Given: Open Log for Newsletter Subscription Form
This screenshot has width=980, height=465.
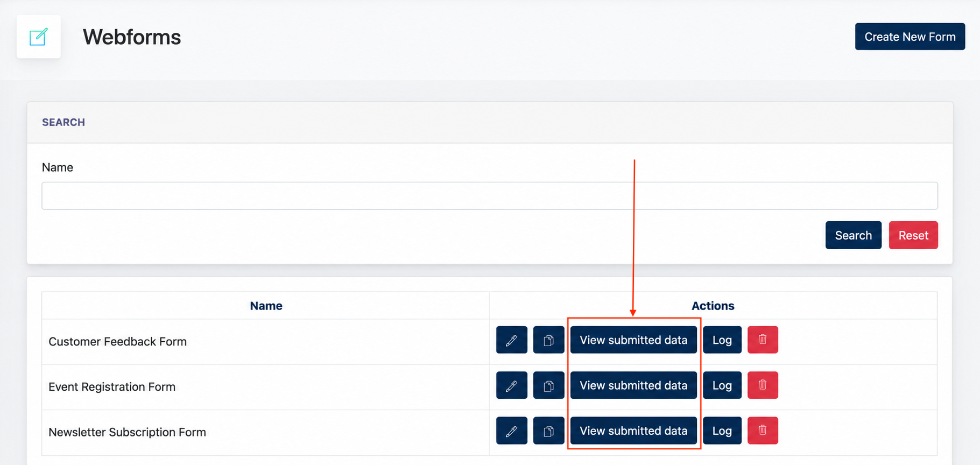Looking at the screenshot, I should point(722,431).
